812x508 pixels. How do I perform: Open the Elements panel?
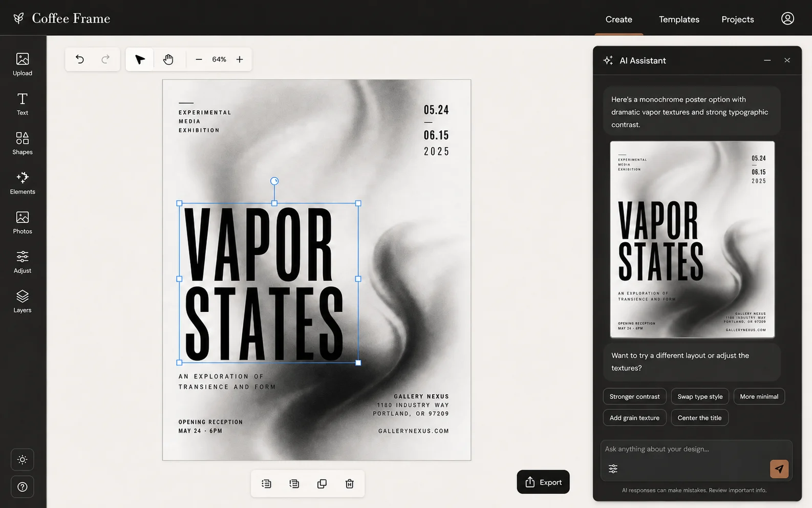coord(23,183)
